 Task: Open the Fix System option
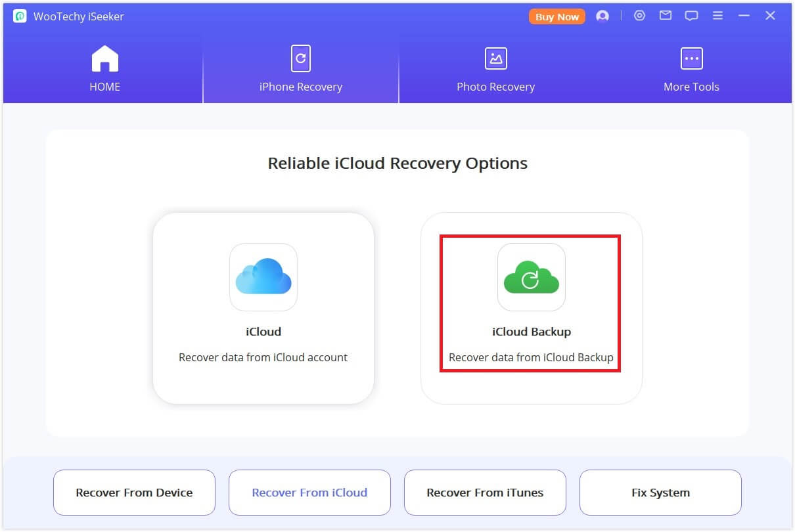pyautogui.click(x=660, y=492)
